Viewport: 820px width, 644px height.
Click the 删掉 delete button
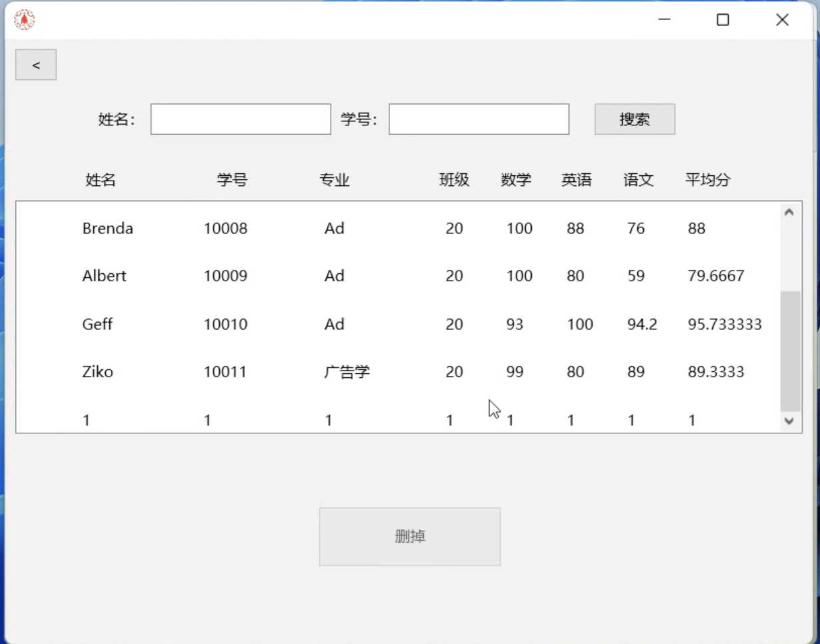(x=409, y=537)
